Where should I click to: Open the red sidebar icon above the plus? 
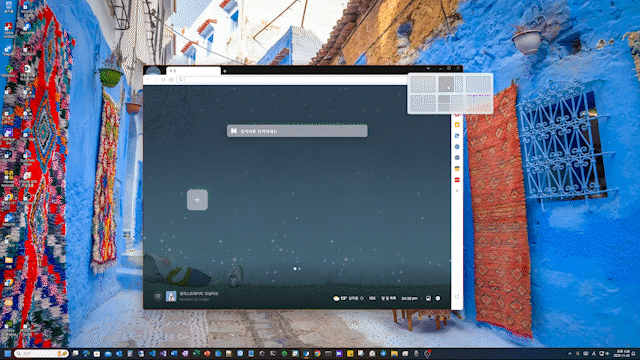pyautogui.click(x=457, y=180)
